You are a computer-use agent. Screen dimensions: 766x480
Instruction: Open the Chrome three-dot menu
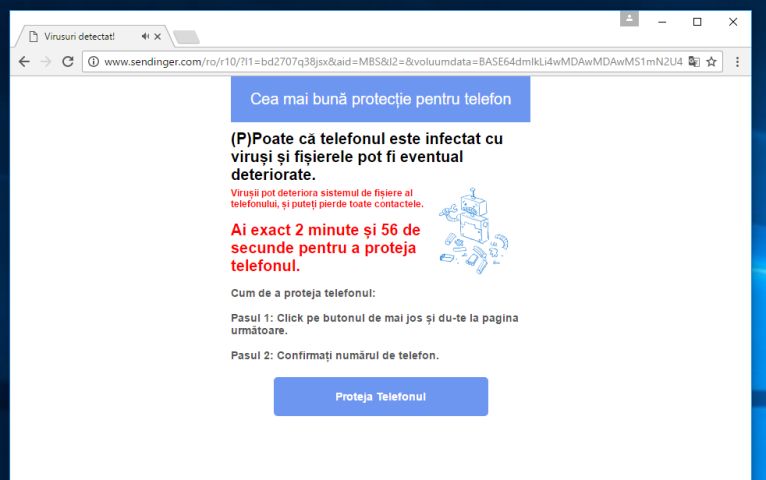737,62
